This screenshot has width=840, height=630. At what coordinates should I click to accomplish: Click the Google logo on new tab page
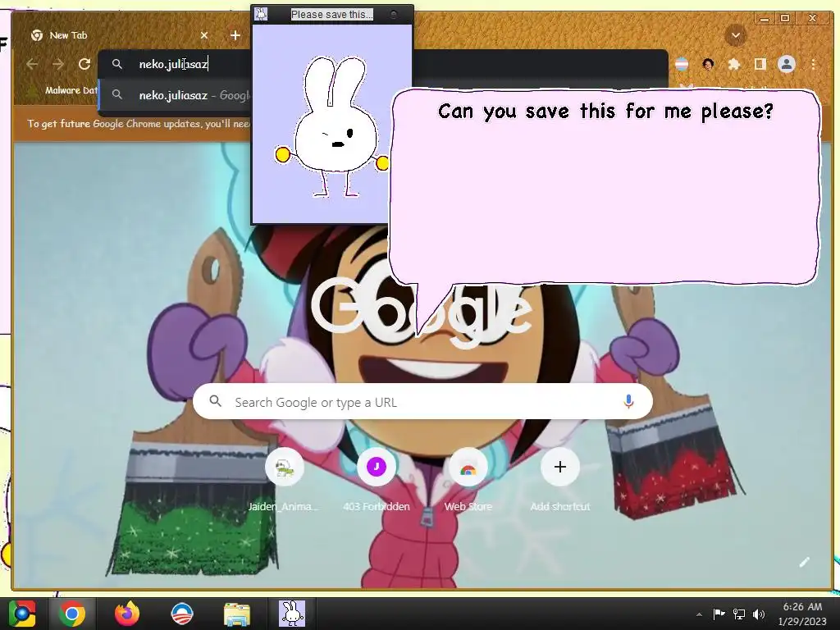421,312
